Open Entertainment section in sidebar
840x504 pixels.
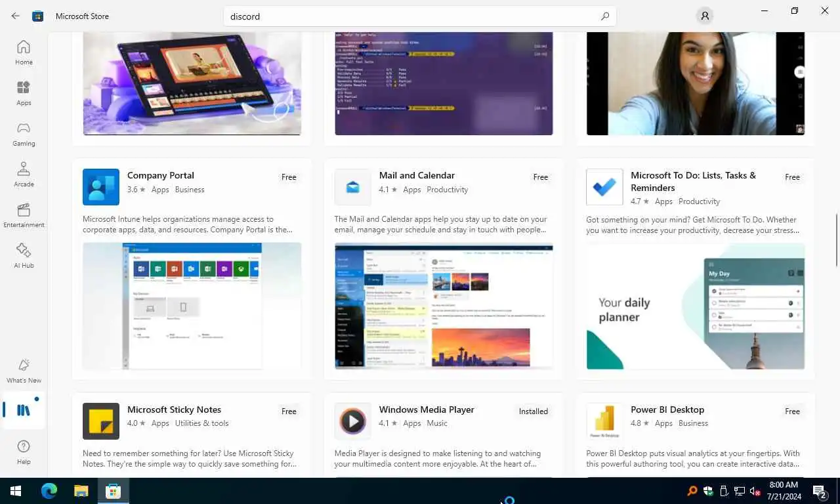(x=24, y=215)
